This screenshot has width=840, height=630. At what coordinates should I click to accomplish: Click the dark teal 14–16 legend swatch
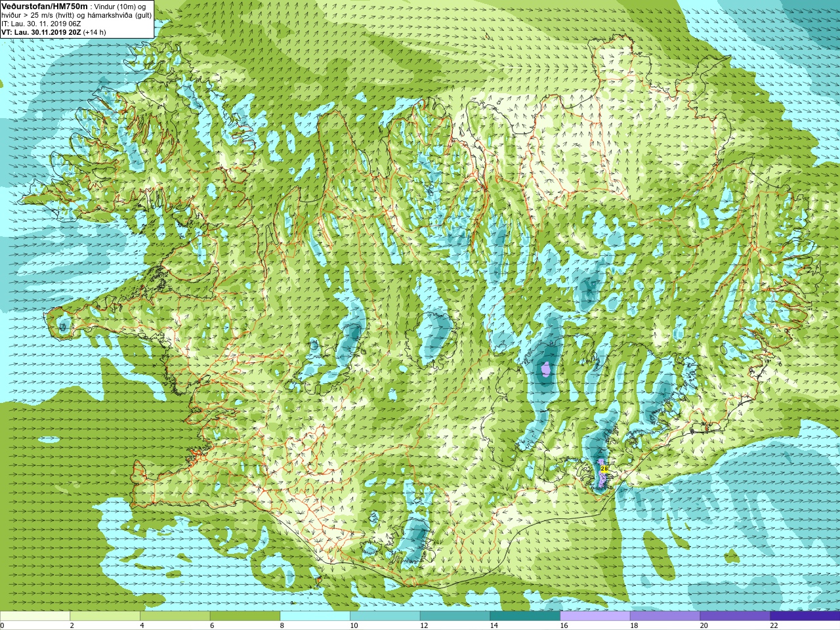[x=525, y=616]
